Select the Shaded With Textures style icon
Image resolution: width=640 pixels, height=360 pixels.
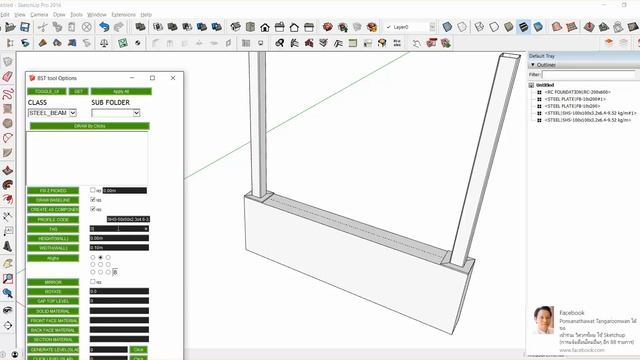523,27
